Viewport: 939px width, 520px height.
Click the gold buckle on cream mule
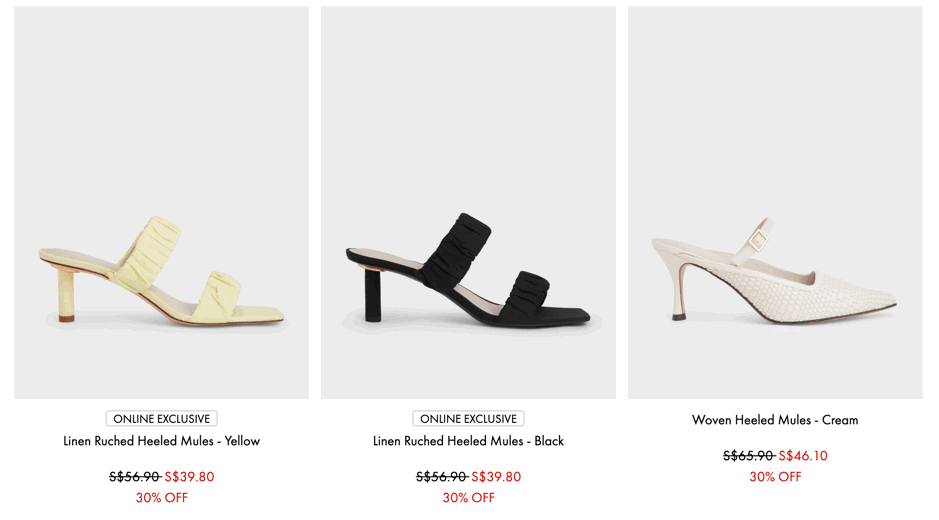pyautogui.click(x=758, y=240)
